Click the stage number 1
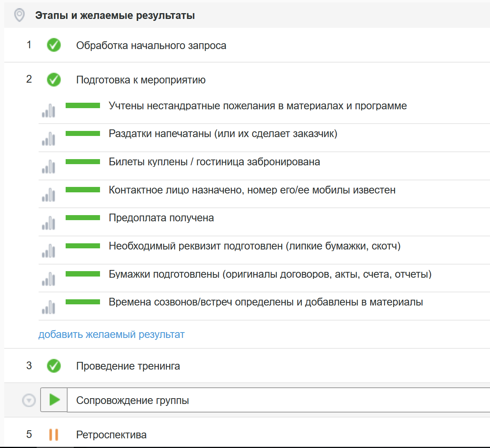Viewport: 490px width, 448px height. [29, 45]
